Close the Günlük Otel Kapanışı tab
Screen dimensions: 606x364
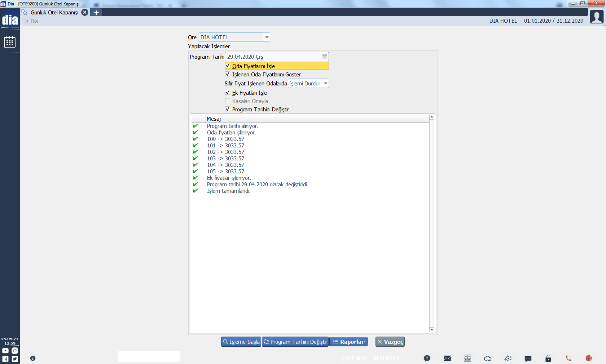[x=85, y=12]
